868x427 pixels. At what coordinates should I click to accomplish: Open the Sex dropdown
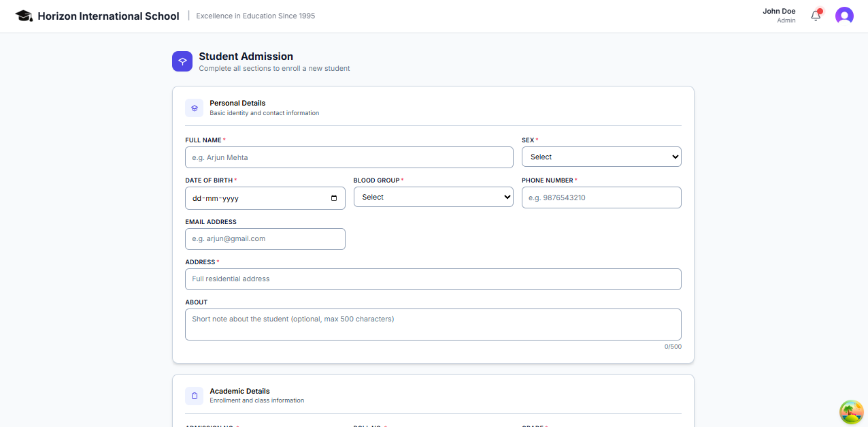click(x=601, y=157)
